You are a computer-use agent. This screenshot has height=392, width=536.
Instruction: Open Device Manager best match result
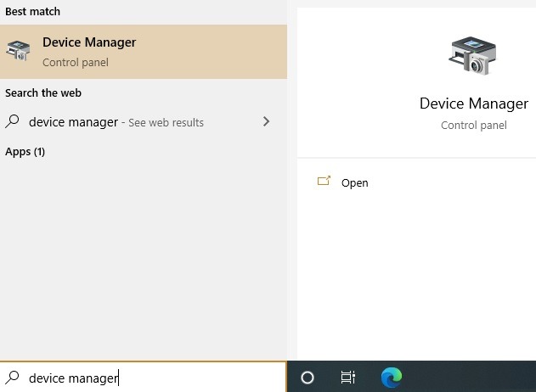pyautogui.click(x=144, y=52)
